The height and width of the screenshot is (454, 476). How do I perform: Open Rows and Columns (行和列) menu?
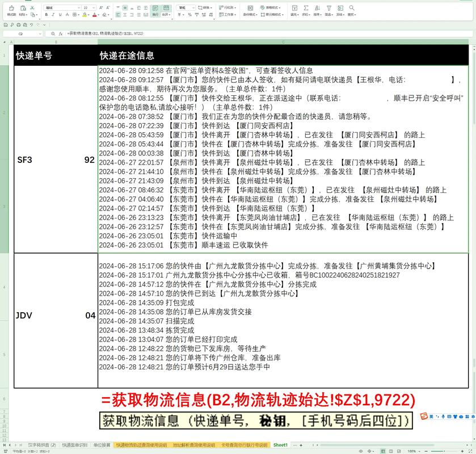coord(228,7)
